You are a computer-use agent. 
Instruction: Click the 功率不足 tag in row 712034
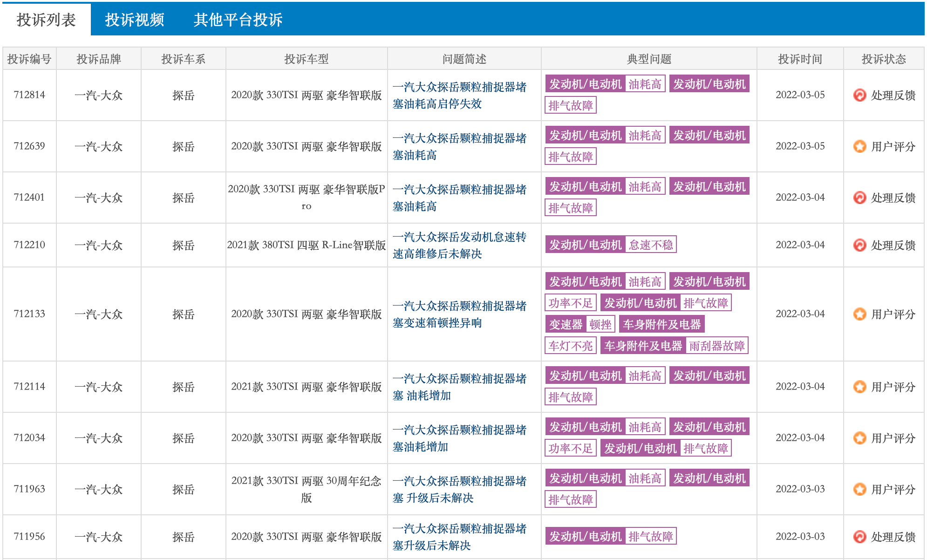pos(571,449)
